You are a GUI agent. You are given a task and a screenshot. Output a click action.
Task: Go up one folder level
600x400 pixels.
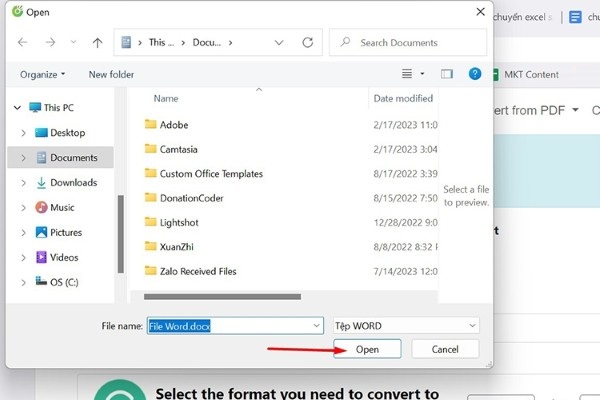98,42
